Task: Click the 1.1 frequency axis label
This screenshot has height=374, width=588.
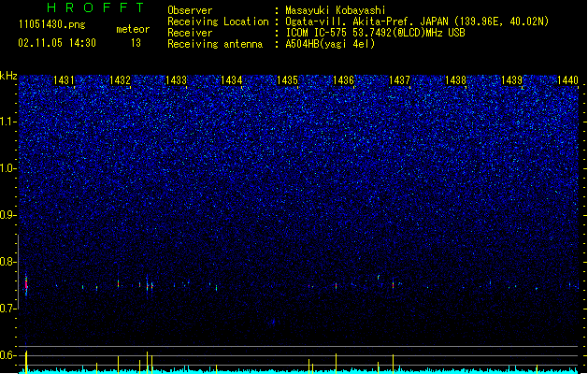Action: [8, 122]
